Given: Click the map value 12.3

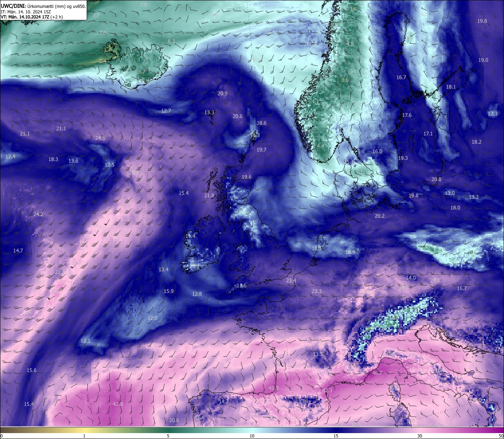Looking at the screenshot, I should tap(493, 113).
